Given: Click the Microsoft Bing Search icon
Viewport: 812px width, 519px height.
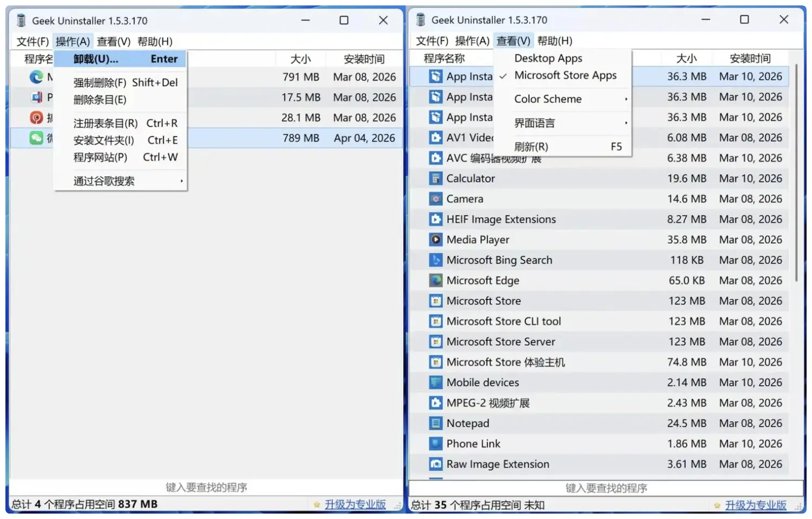Looking at the screenshot, I should 436,260.
